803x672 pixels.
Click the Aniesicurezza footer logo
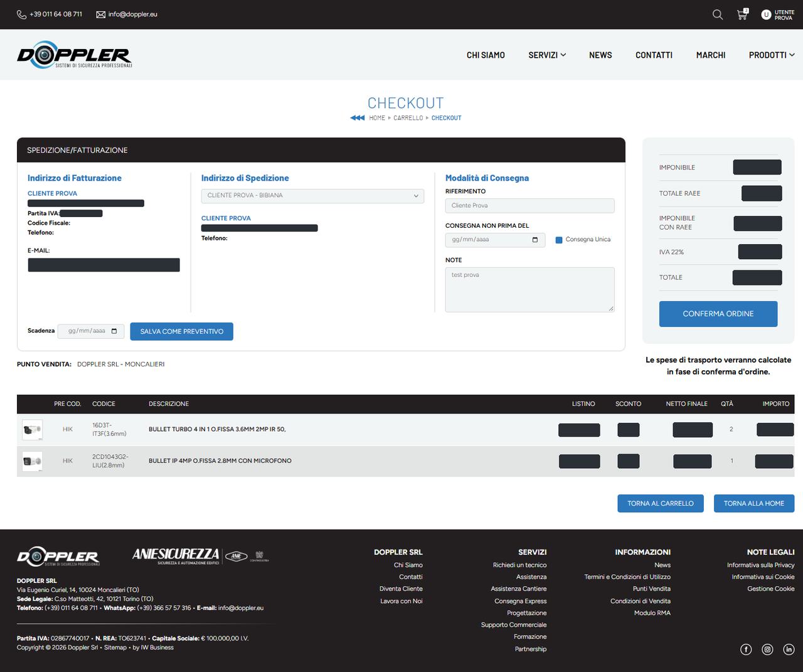201,556
